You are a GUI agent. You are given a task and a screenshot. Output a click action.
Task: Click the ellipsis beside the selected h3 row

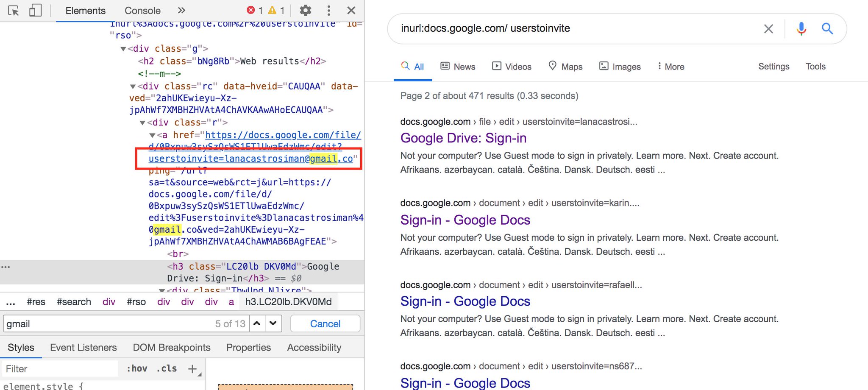click(x=6, y=267)
